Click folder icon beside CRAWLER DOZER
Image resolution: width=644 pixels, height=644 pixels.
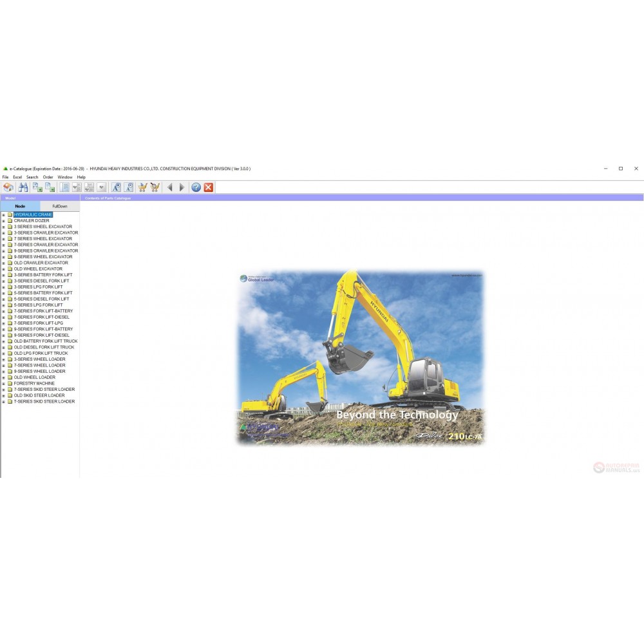click(10, 220)
